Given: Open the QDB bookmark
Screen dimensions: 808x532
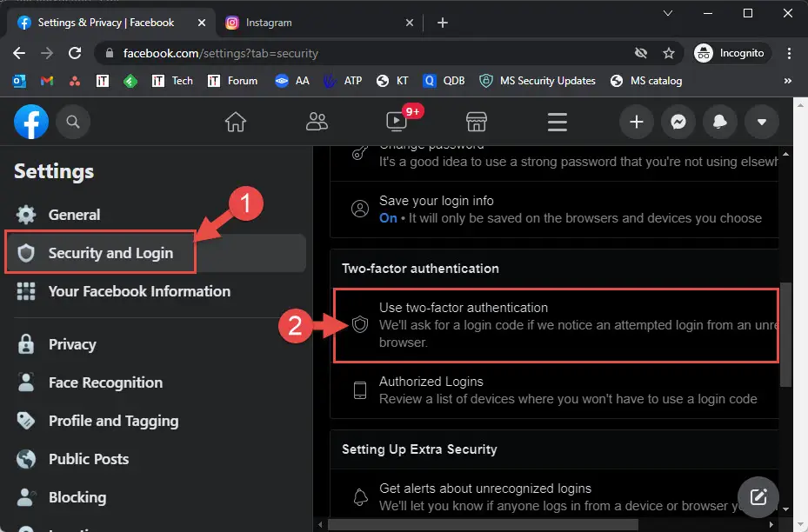Looking at the screenshot, I should click(444, 81).
